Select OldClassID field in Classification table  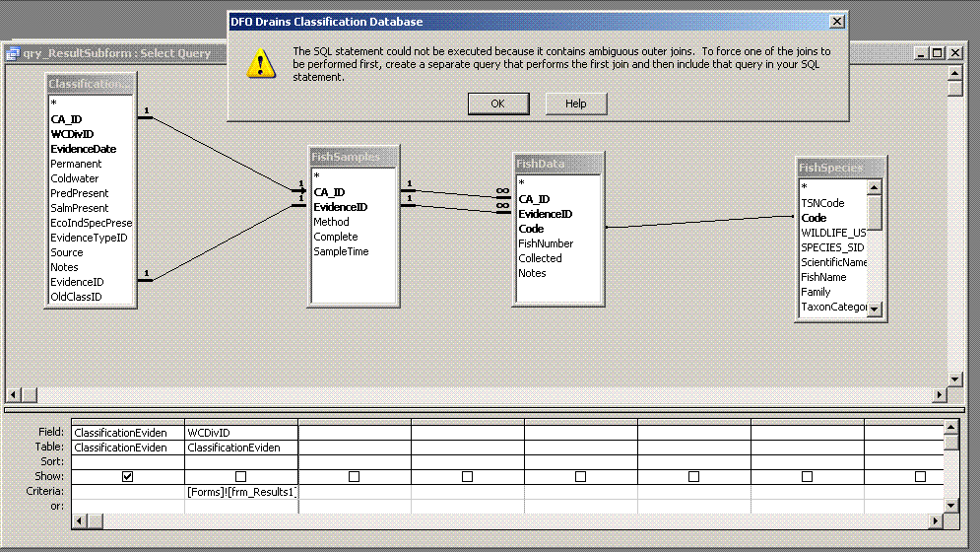pos(76,297)
